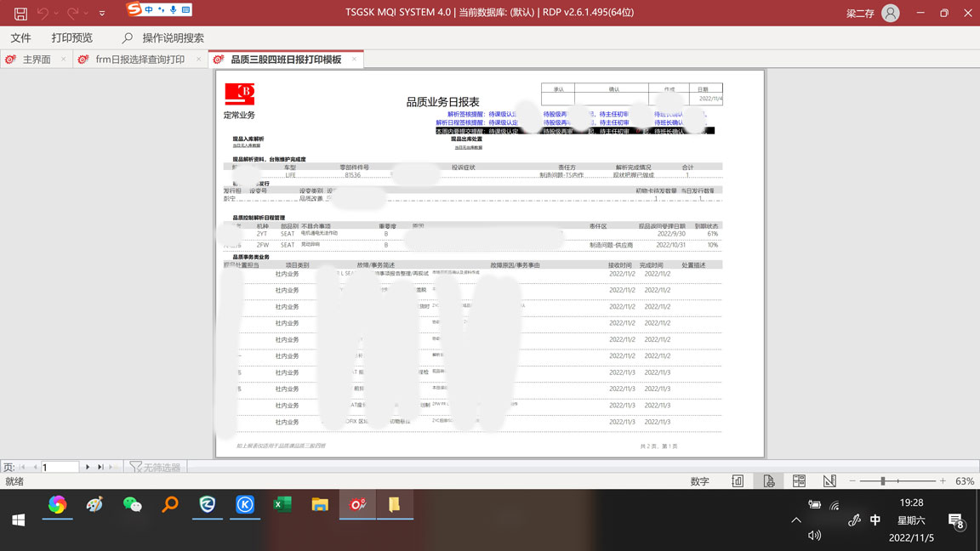Open File Explorer from the taskbar
Screen dimensions: 980x551
(320, 505)
